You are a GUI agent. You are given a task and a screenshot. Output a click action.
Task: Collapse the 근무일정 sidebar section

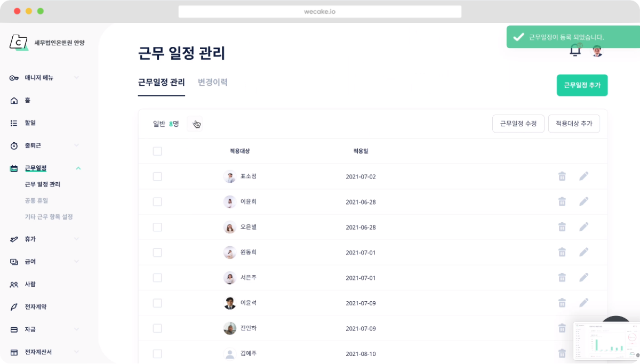click(78, 168)
